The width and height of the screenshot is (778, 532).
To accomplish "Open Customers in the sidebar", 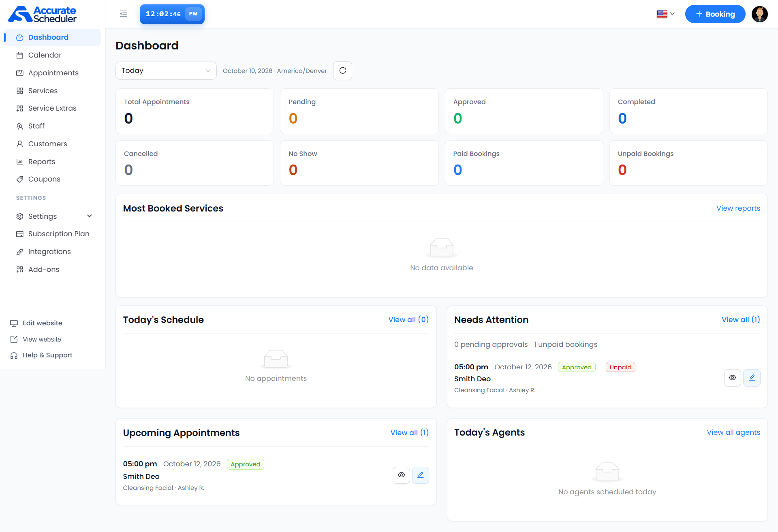I will (x=52, y=144).
